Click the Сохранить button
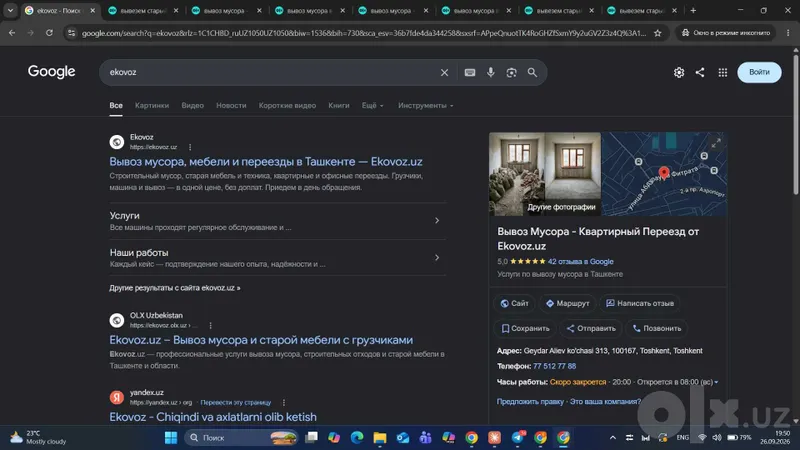 (525, 328)
